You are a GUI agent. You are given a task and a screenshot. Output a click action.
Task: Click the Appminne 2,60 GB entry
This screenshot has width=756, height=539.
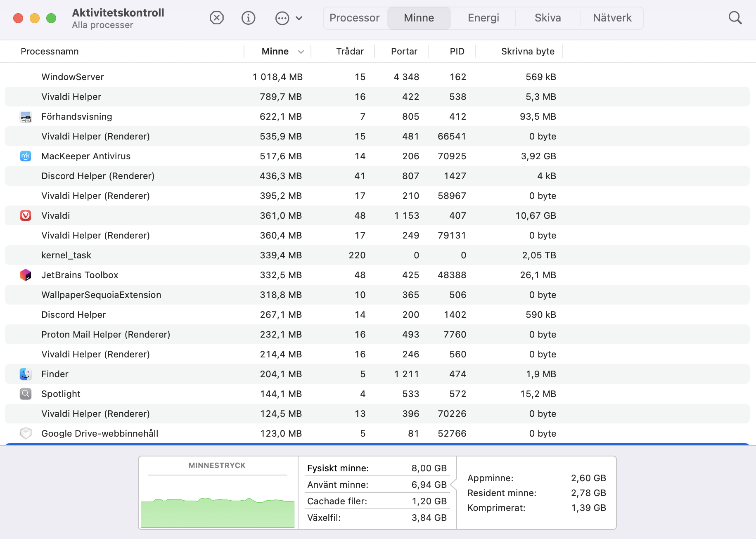536,478
